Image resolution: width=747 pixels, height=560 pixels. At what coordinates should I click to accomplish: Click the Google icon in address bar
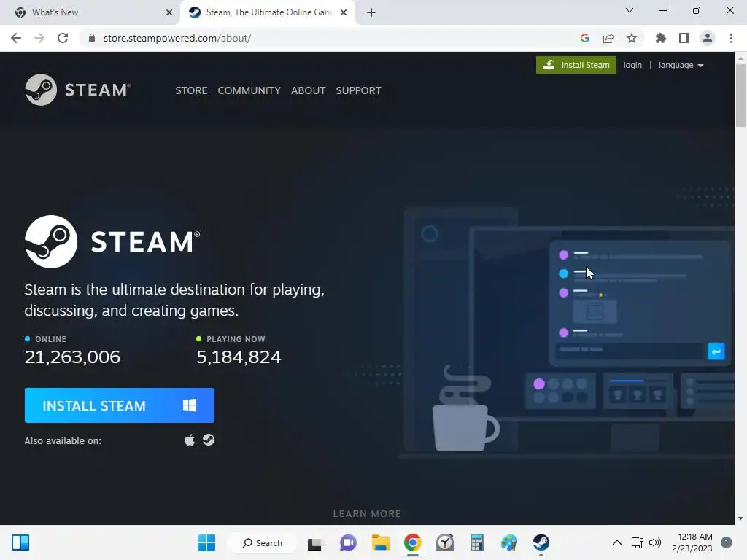point(585,38)
